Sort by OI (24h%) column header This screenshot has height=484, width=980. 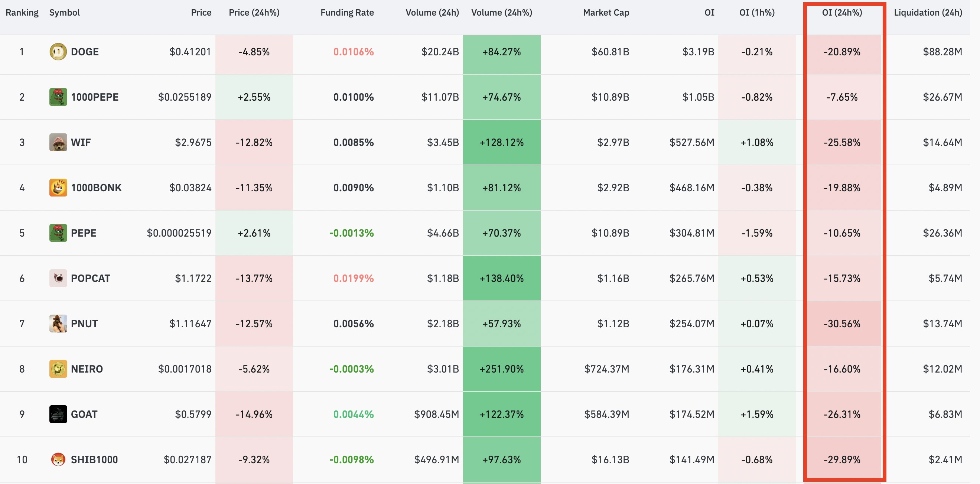pyautogui.click(x=841, y=13)
